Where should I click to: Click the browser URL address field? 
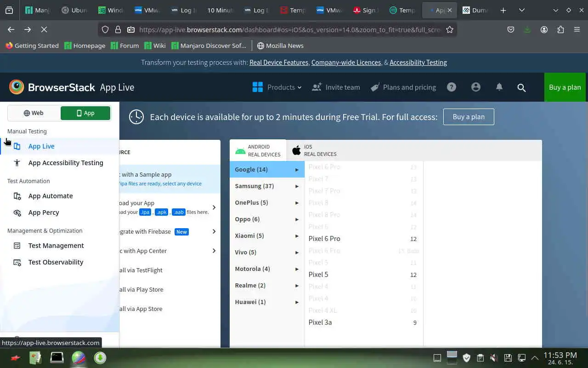pyautogui.click(x=289, y=29)
